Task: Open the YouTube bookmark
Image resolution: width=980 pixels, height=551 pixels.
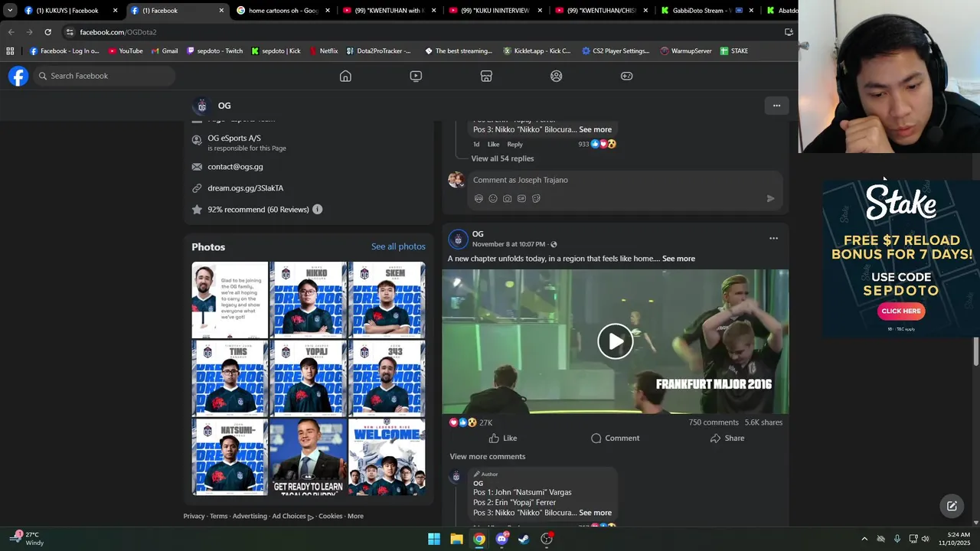Action: click(x=125, y=51)
